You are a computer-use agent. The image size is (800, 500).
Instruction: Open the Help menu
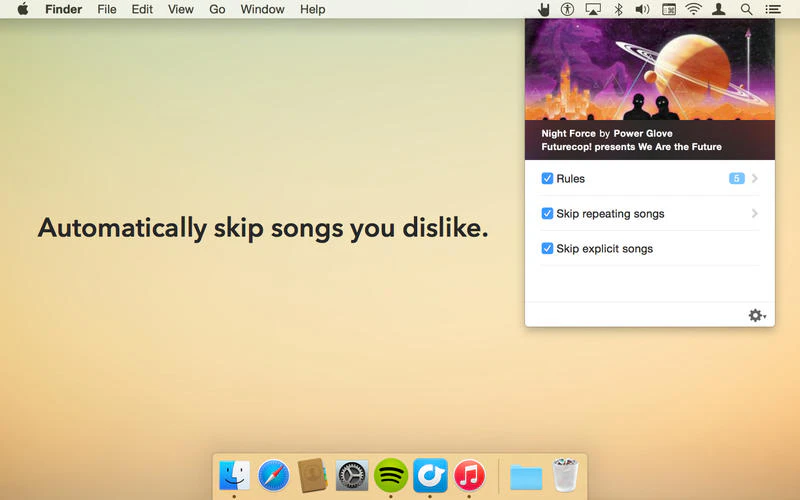312,9
